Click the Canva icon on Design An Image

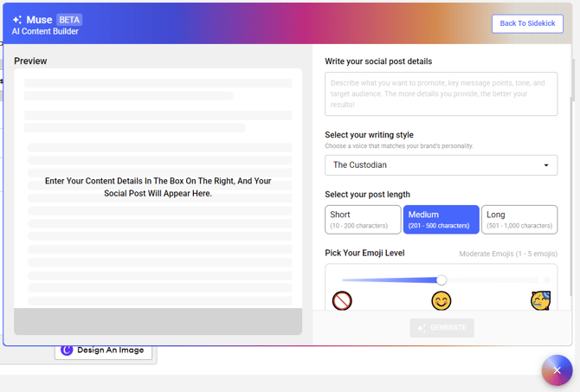67,350
